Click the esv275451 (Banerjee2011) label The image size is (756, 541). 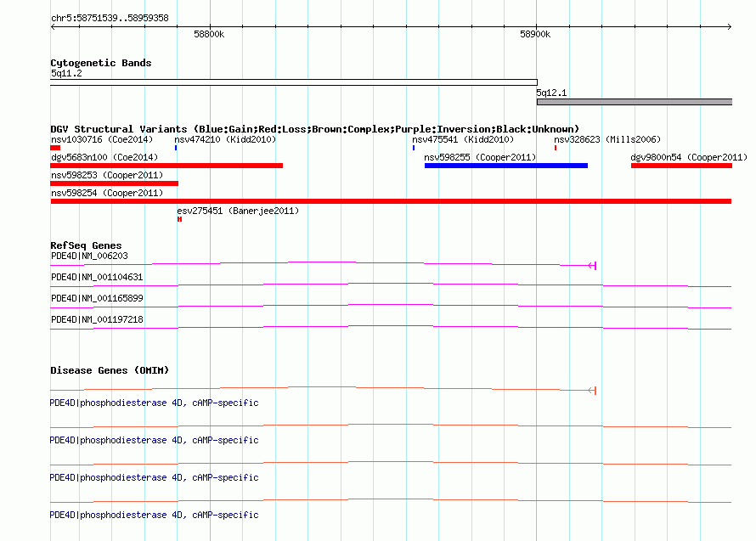pyautogui.click(x=238, y=211)
